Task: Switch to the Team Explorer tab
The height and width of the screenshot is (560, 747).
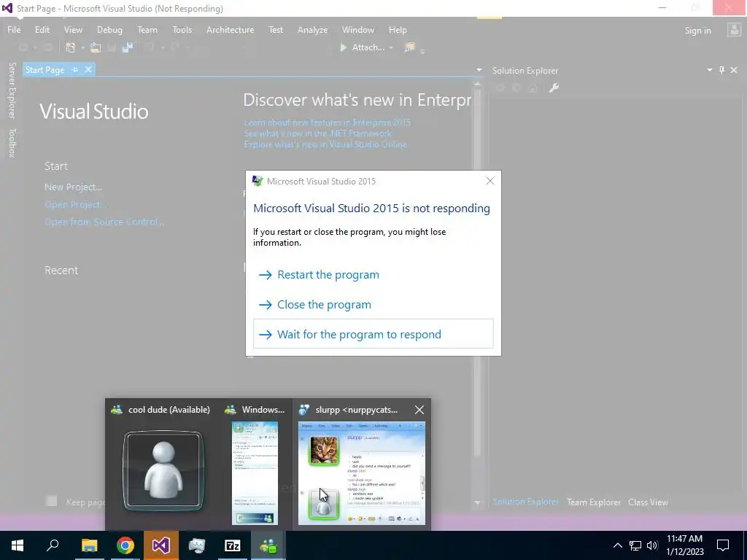Action: click(x=594, y=502)
